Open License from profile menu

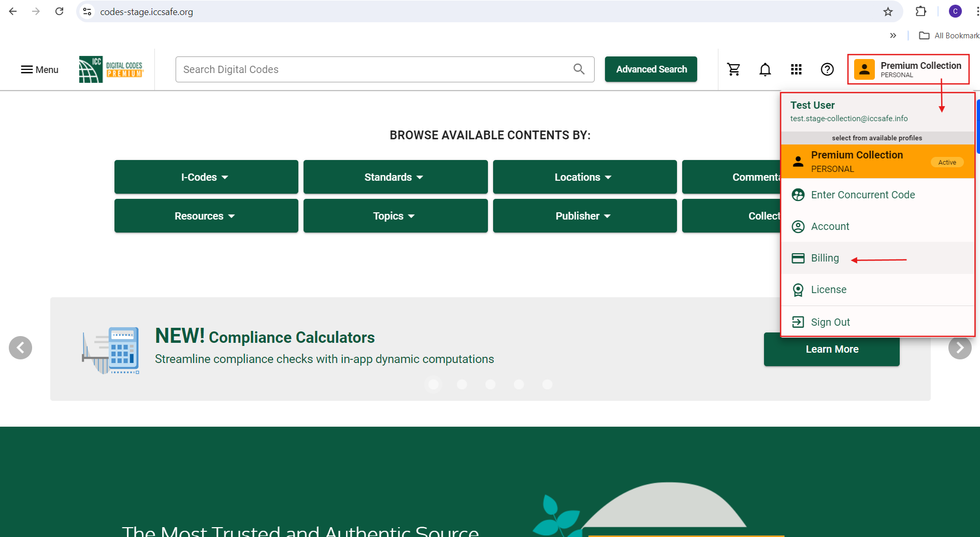coord(877,289)
